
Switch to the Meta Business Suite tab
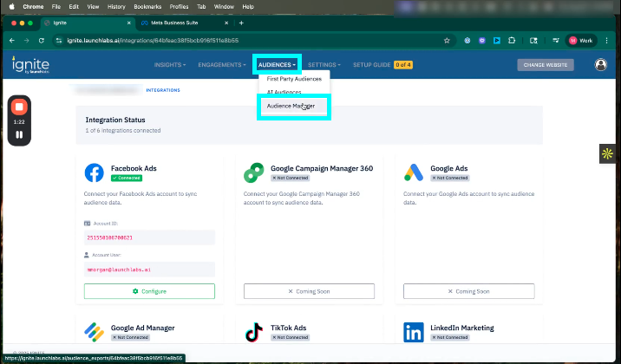pyautogui.click(x=183, y=23)
